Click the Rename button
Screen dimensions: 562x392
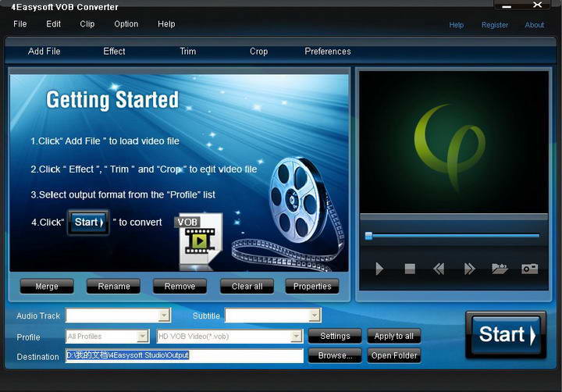(114, 287)
